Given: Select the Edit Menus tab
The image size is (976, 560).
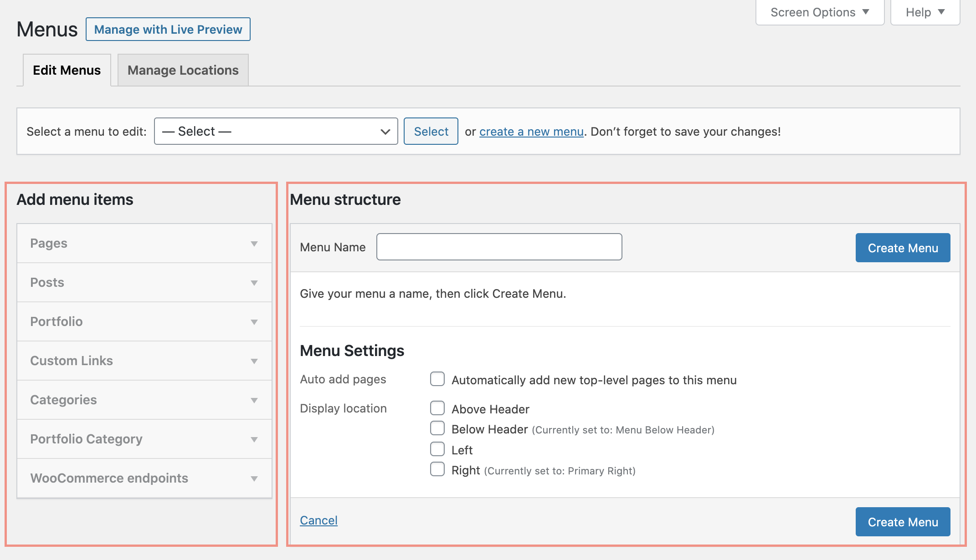Looking at the screenshot, I should click(67, 70).
